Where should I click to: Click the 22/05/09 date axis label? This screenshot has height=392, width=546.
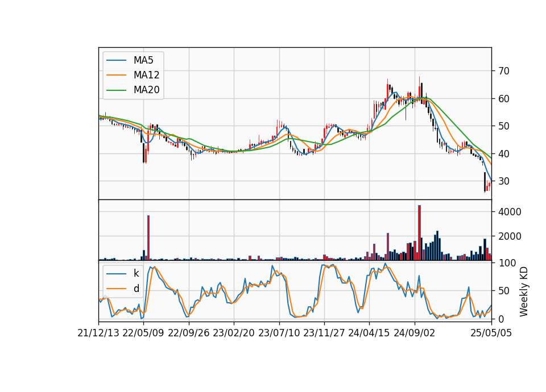tap(143, 333)
